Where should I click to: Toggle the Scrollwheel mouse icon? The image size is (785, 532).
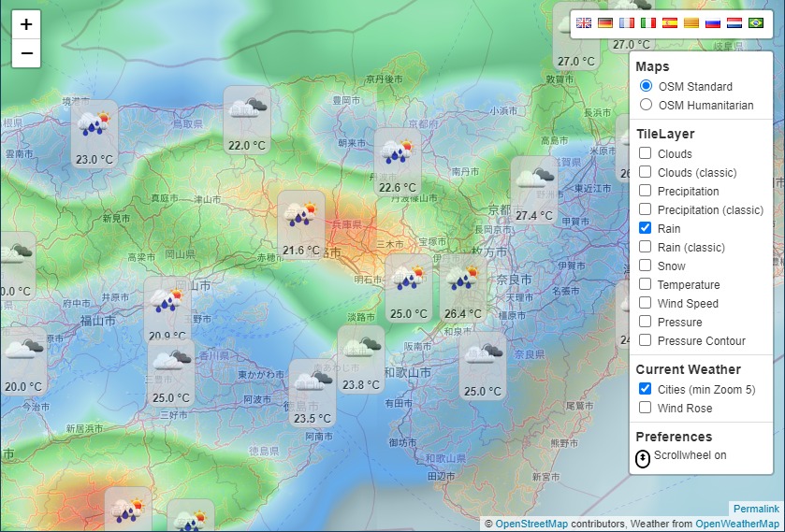(643, 458)
